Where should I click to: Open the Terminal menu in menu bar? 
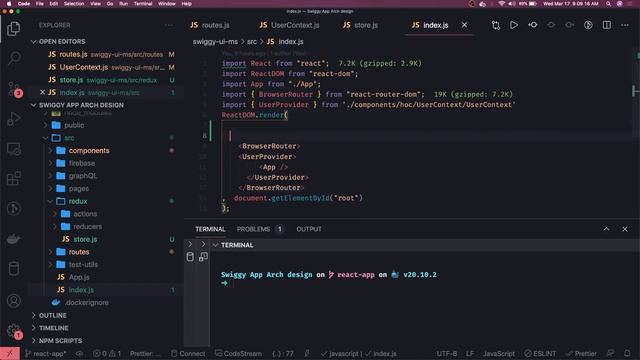pos(143,4)
